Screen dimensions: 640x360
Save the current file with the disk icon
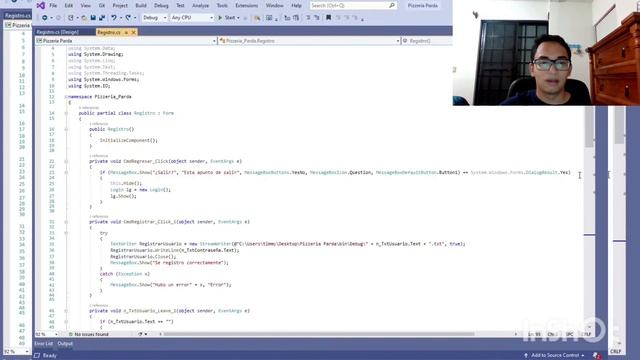click(93, 18)
